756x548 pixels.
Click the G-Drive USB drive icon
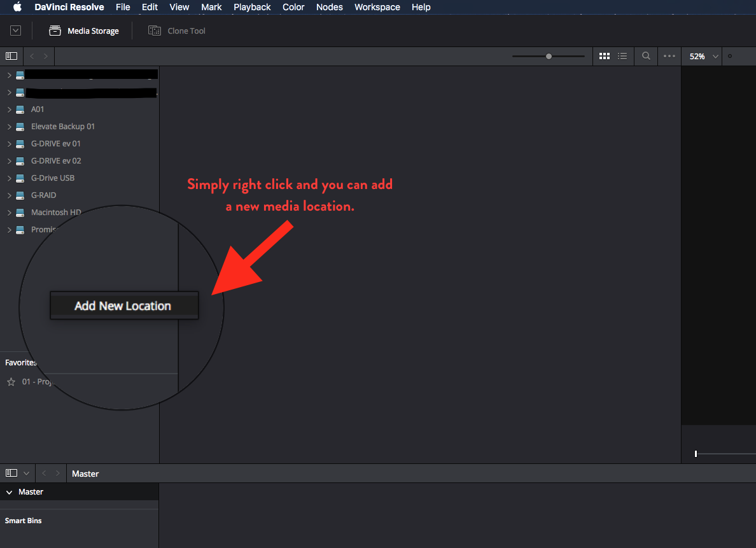(20, 178)
